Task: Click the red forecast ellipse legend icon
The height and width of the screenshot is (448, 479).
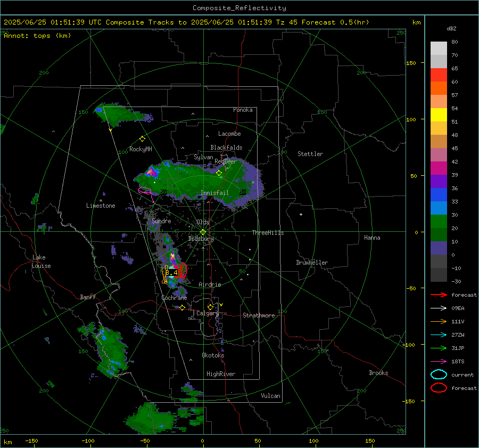Action: tap(439, 388)
